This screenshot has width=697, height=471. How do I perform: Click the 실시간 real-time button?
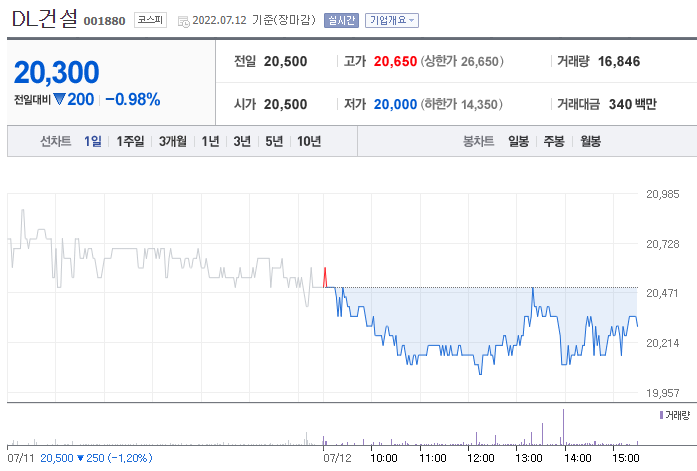tap(341, 20)
